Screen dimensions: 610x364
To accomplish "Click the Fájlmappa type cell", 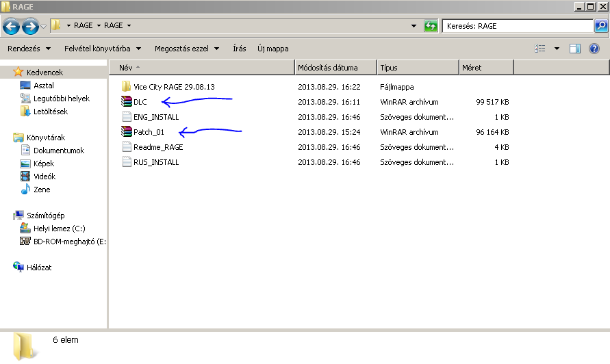I will click(397, 87).
